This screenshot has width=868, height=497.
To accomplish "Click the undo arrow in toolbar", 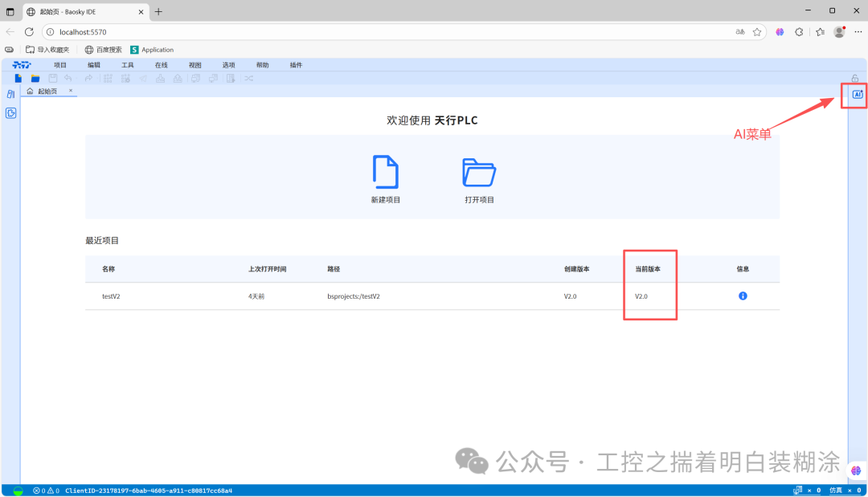I will tap(68, 79).
